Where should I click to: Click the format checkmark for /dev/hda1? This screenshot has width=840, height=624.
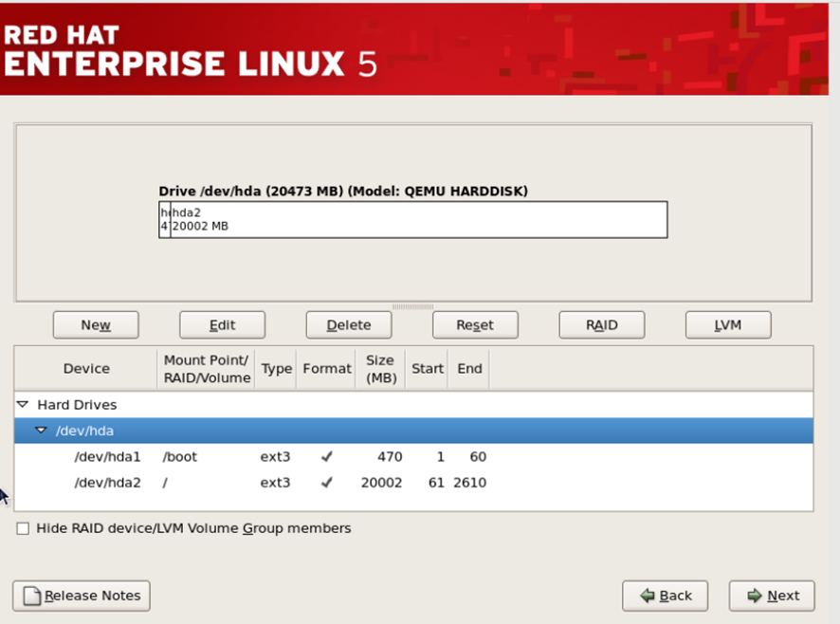[x=327, y=457]
